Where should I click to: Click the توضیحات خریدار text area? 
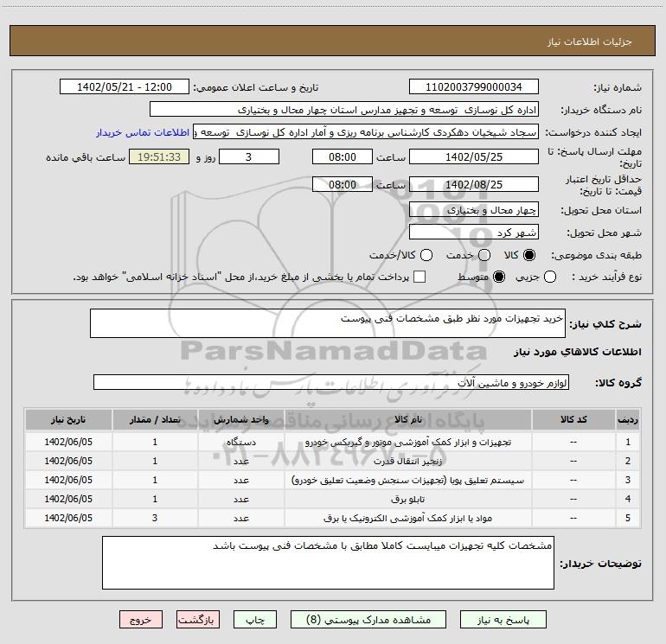pyautogui.click(x=328, y=563)
